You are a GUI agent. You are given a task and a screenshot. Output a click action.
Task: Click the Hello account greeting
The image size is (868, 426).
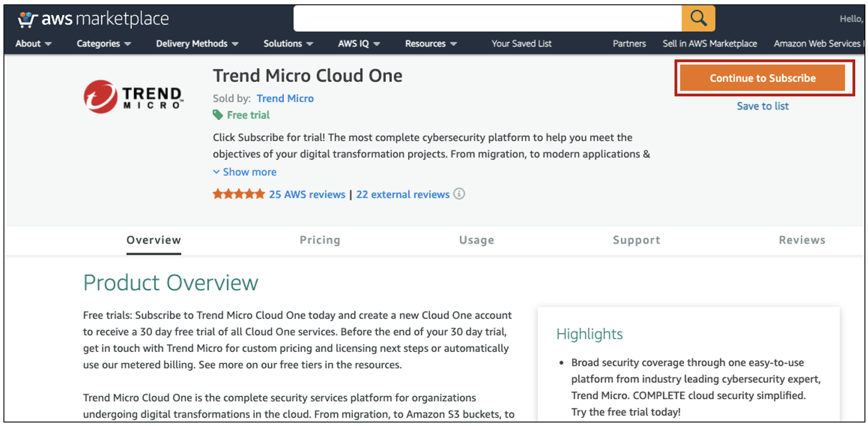(x=851, y=19)
